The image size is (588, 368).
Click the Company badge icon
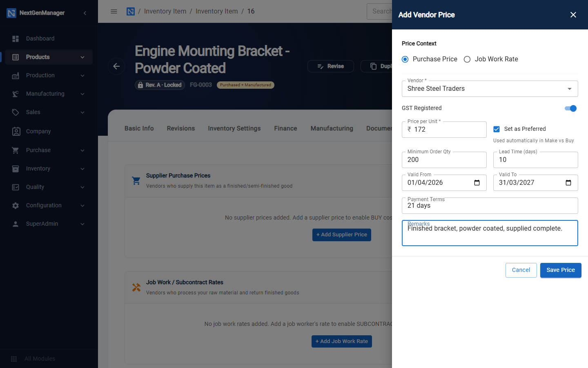(16, 131)
